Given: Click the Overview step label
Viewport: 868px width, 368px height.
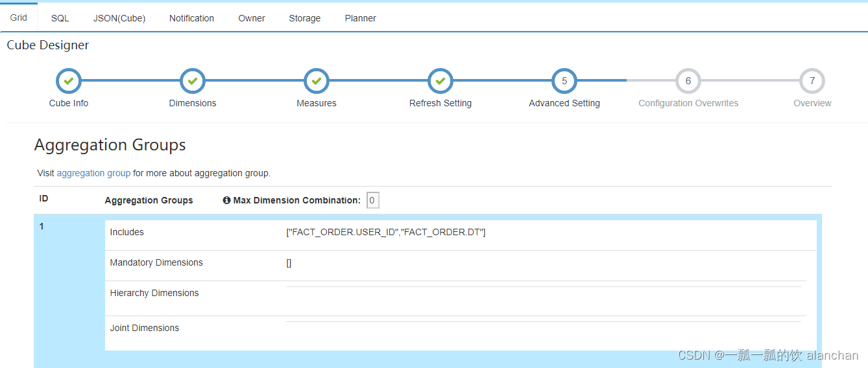Looking at the screenshot, I should pos(812,103).
